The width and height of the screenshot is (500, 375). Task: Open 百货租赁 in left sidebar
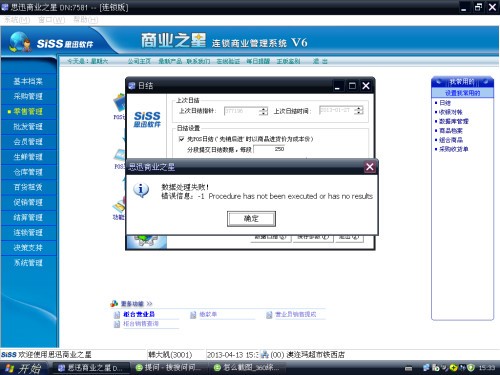tap(28, 187)
